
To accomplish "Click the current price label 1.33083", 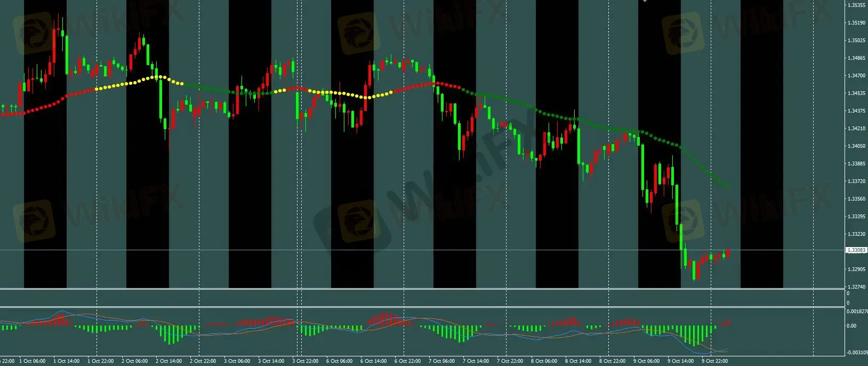I will click(x=856, y=250).
